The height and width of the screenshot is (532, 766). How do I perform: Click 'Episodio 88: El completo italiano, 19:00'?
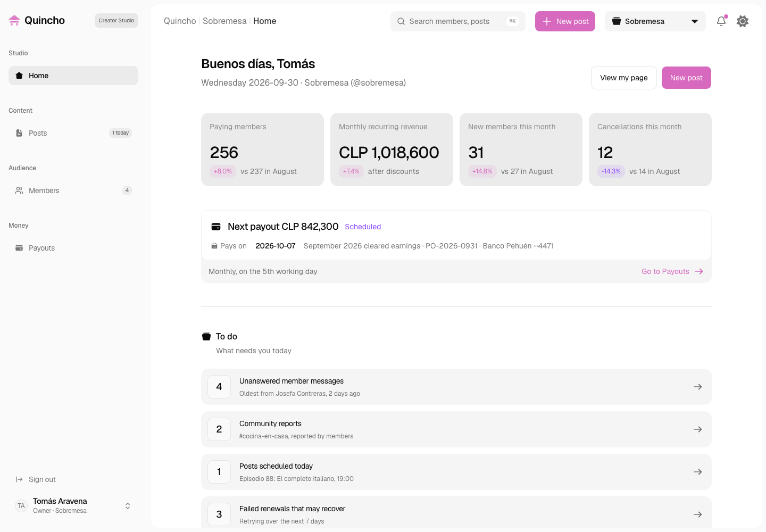[296, 479]
